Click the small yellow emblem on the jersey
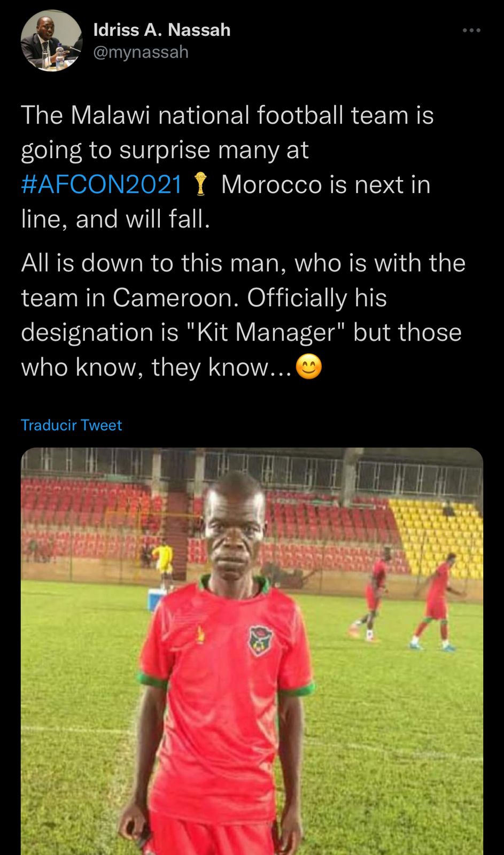This screenshot has height=855, width=504. (x=200, y=634)
